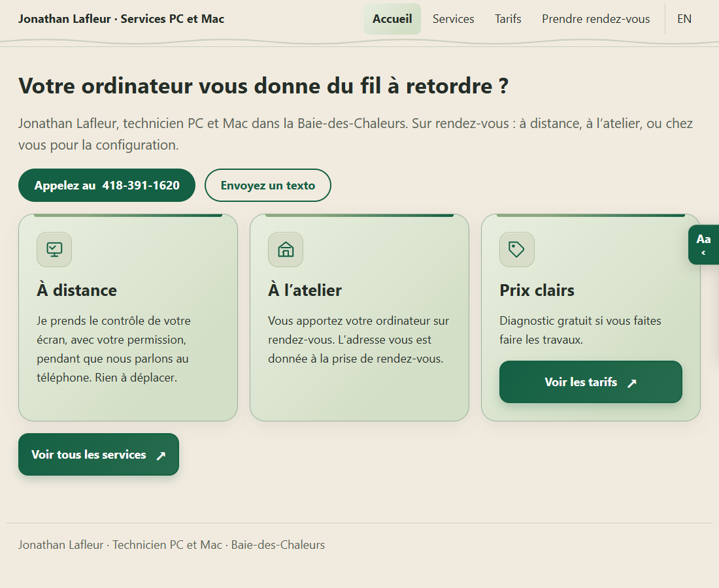Click the À l'atelier card heading
Image resolution: width=719 pixels, height=588 pixels.
click(305, 290)
